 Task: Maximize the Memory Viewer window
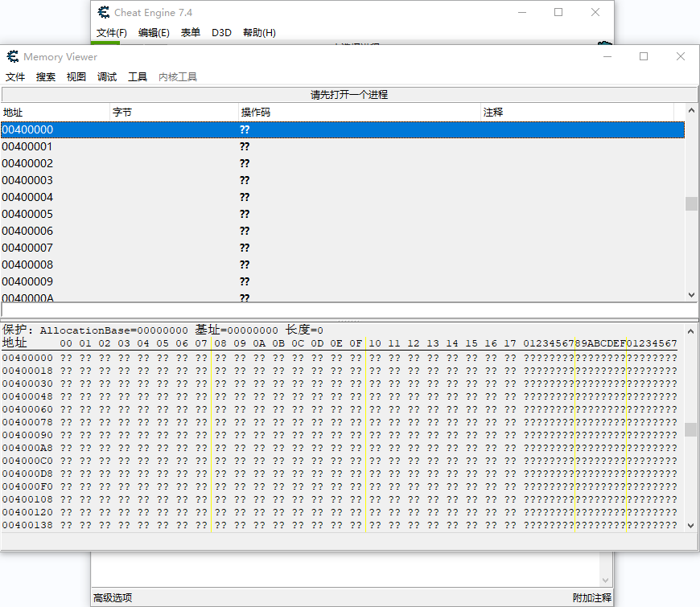click(644, 56)
